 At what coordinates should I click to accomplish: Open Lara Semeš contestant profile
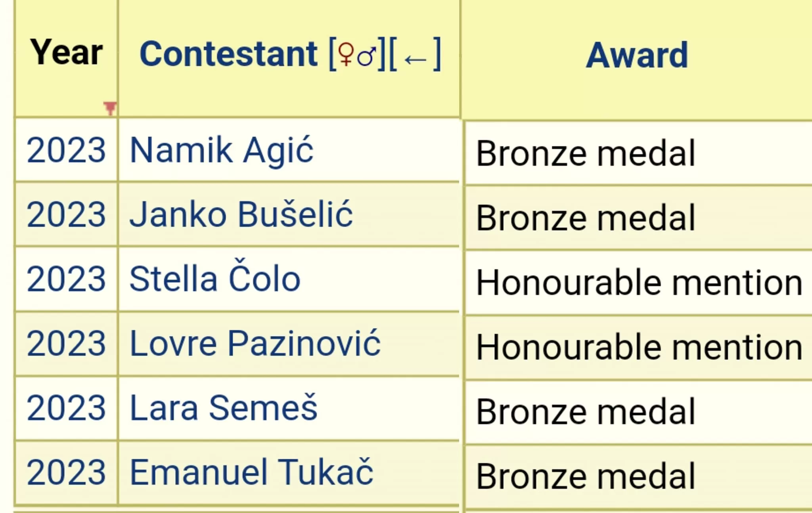pyautogui.click(x=224, y=408)
